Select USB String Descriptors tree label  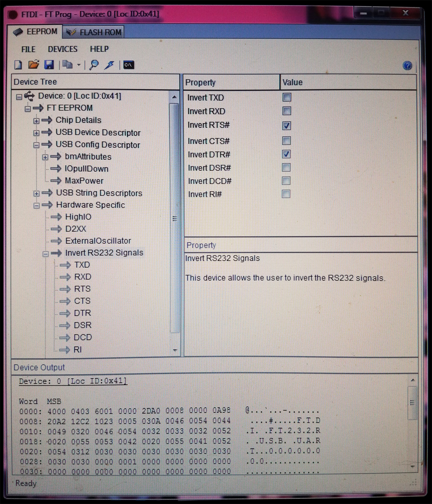[x=99, y=193]
